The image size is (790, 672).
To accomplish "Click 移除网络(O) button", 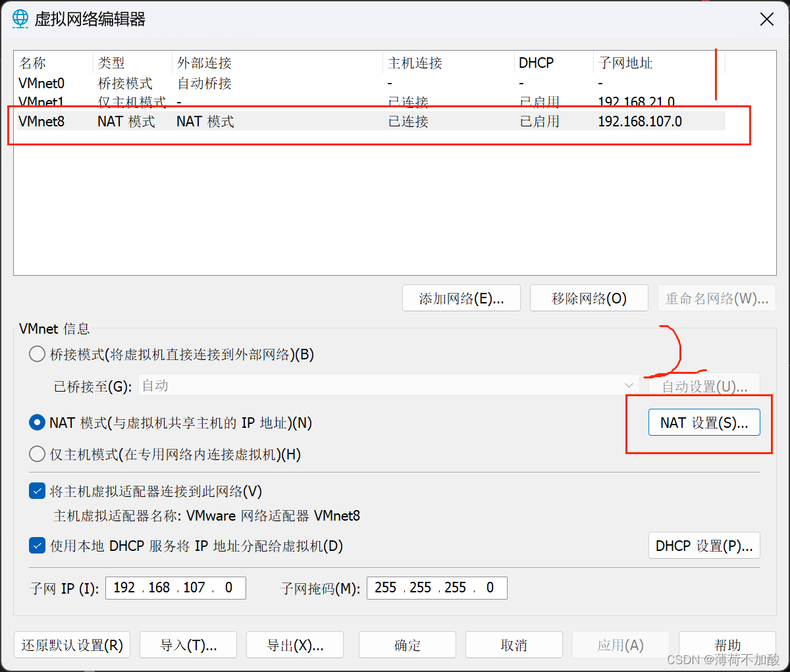I will pos(589,298).
